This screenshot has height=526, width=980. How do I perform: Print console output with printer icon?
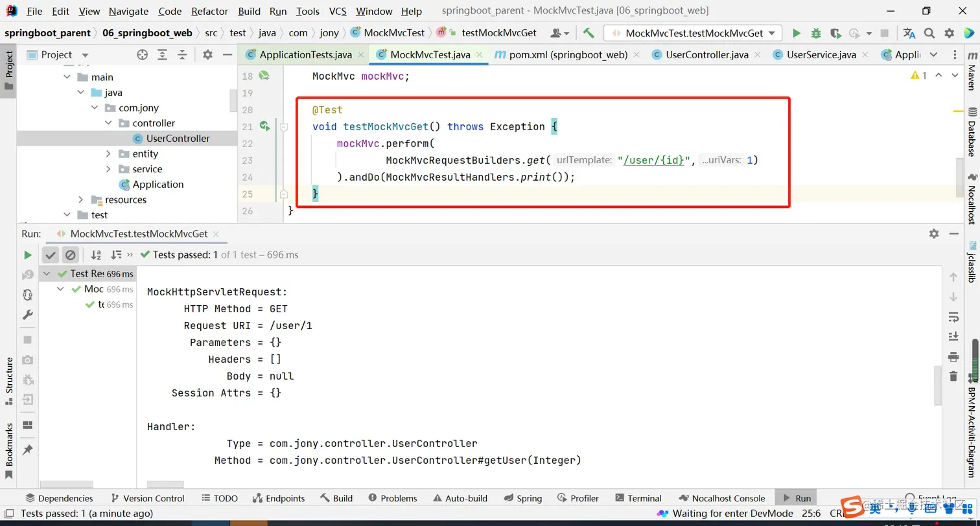coord(953,356)
